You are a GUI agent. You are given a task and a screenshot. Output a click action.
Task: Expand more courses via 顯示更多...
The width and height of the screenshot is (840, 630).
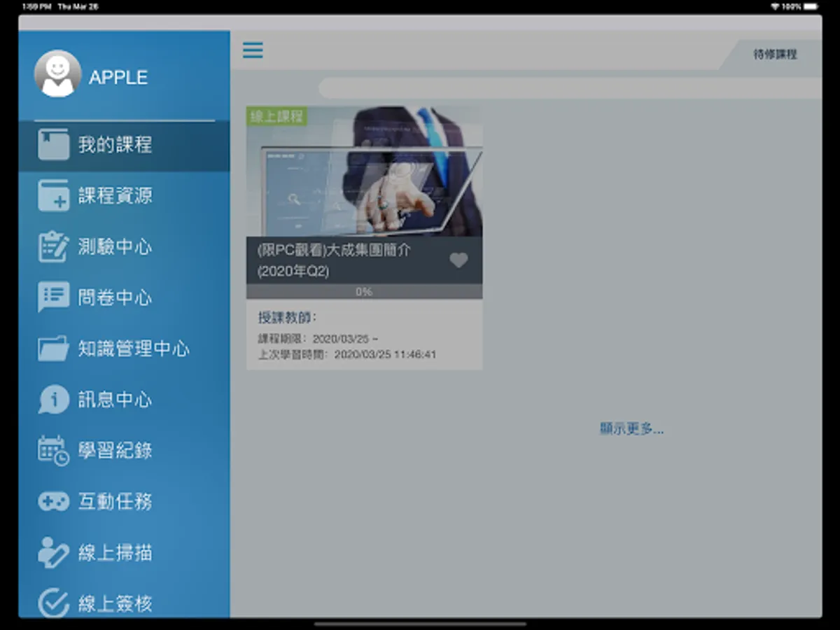[x=631, y=428]
